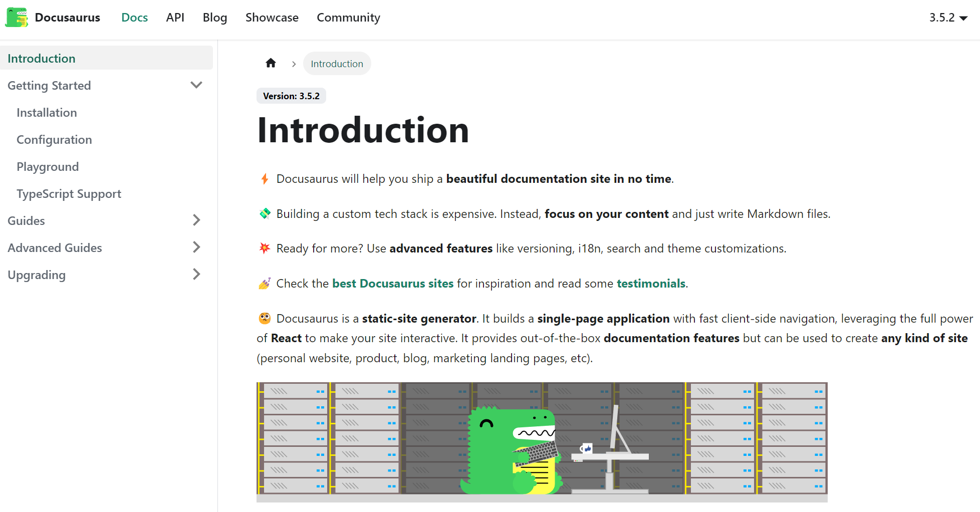
Task: Click the Docusaurus site title
Action: tap(68, 18)
